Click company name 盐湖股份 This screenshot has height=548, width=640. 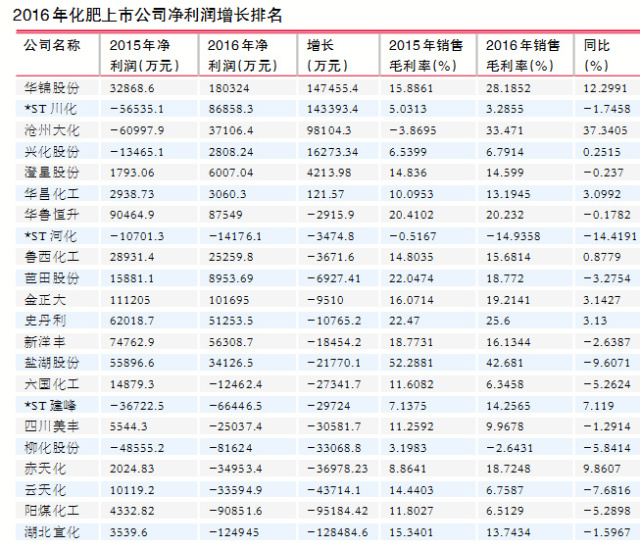tap(52, 363)
